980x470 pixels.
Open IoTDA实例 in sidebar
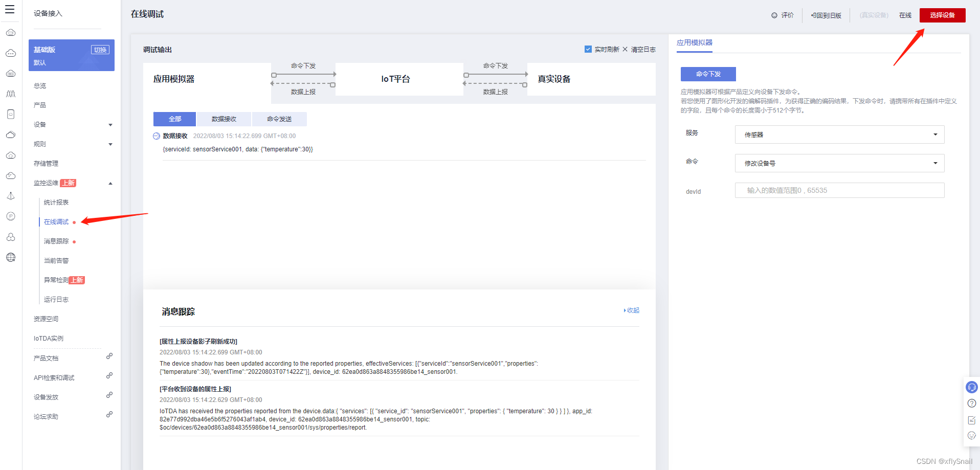point(49,339)
